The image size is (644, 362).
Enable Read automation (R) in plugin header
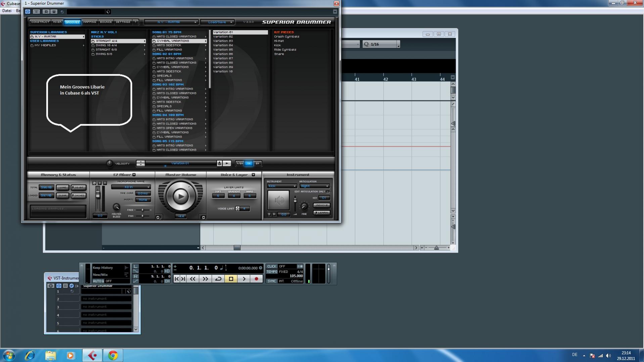[46, 11]
